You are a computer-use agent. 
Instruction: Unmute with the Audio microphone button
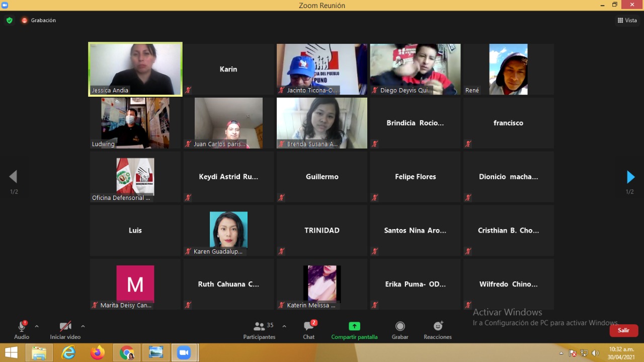22,330
